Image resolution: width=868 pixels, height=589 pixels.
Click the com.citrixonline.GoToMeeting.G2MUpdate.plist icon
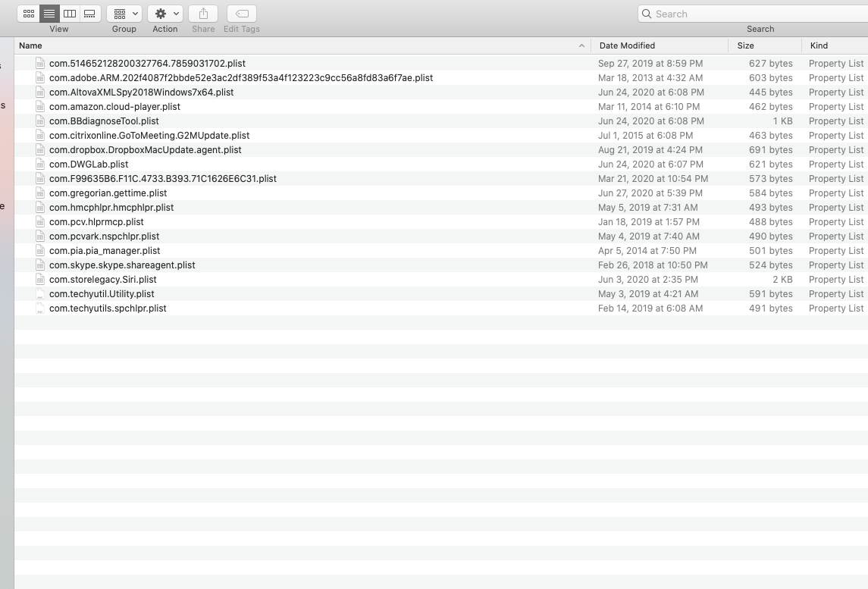pos(40,135)
